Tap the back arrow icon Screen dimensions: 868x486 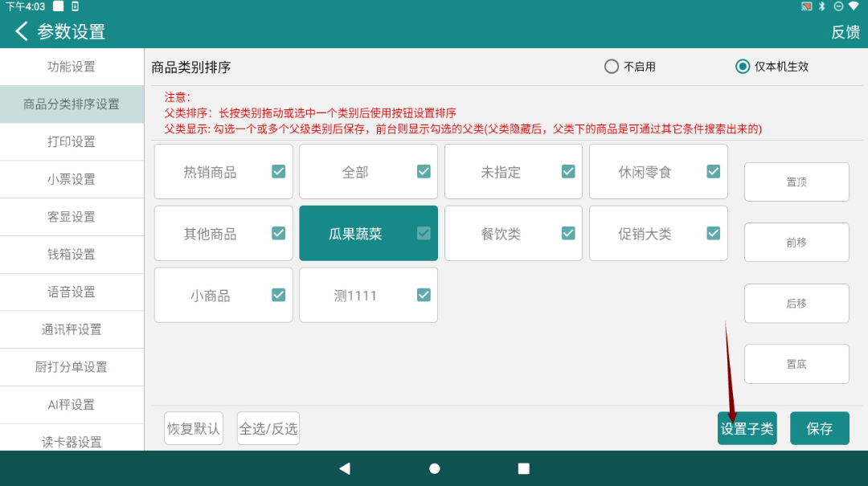click(22, 32)
